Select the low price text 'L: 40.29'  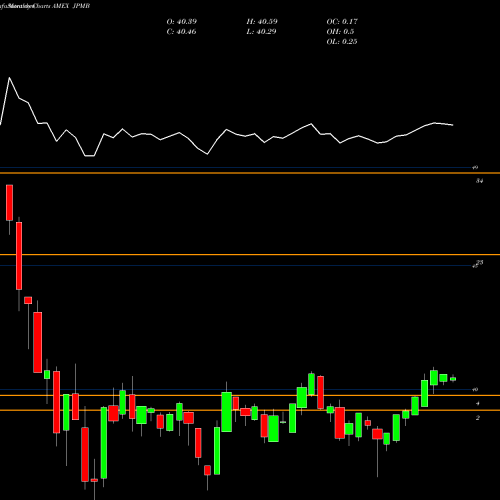262,32
